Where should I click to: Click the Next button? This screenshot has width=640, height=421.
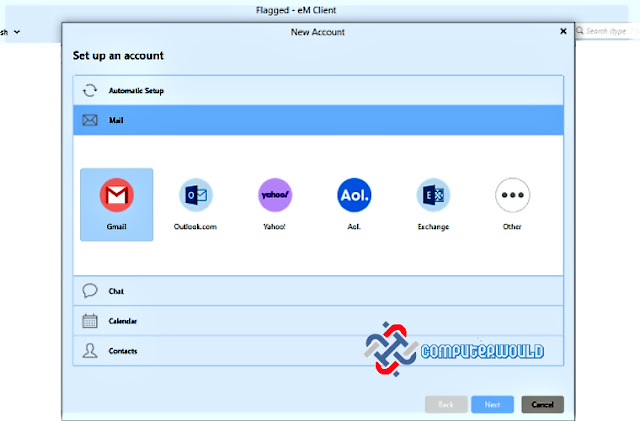[x=492, y=404]
